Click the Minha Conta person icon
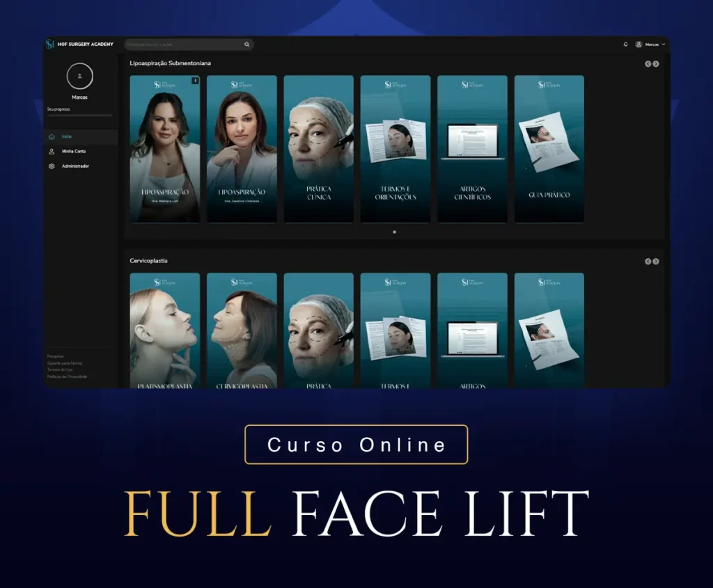This screenshot has width=713, height=588. 52,151
